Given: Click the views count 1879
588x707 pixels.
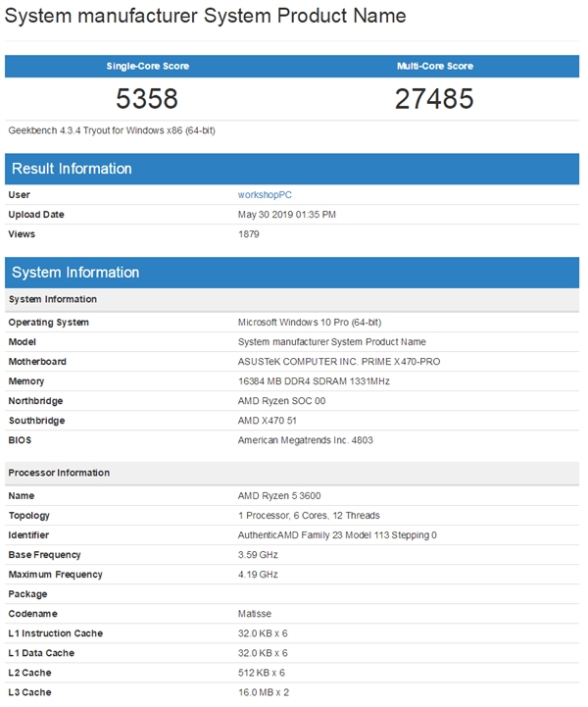Looking at the screenshot, I should click(249, 234).
